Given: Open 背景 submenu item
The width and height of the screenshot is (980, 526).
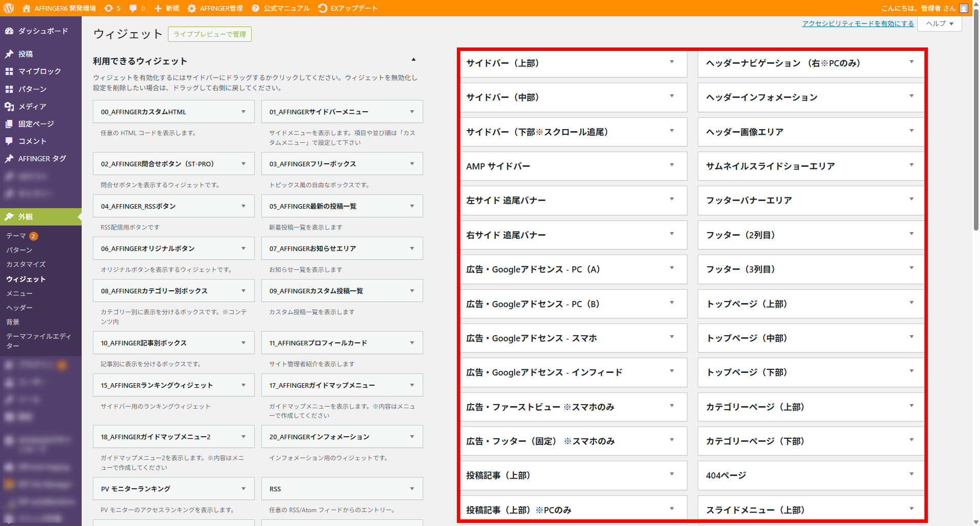Looking at the screenshot, I should pos(13,322).
